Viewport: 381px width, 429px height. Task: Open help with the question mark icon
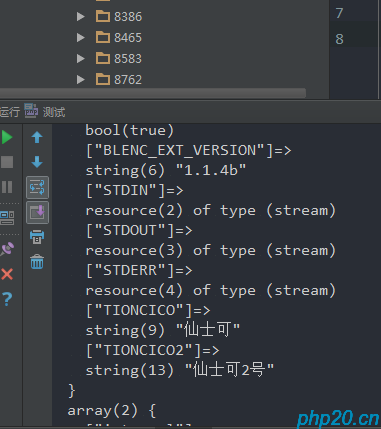point(7,299)
